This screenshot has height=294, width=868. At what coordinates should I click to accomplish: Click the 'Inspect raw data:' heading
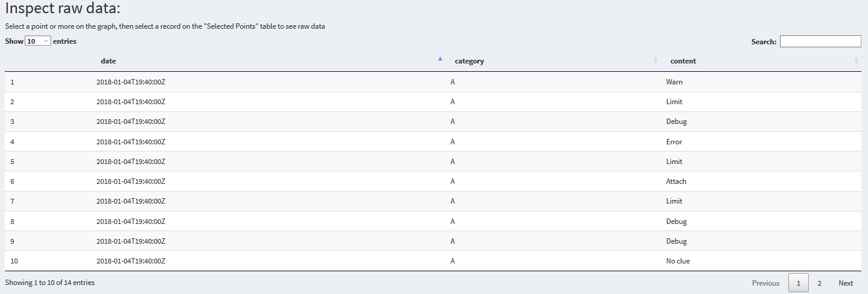pyautogui.click(x=62, y=9)
